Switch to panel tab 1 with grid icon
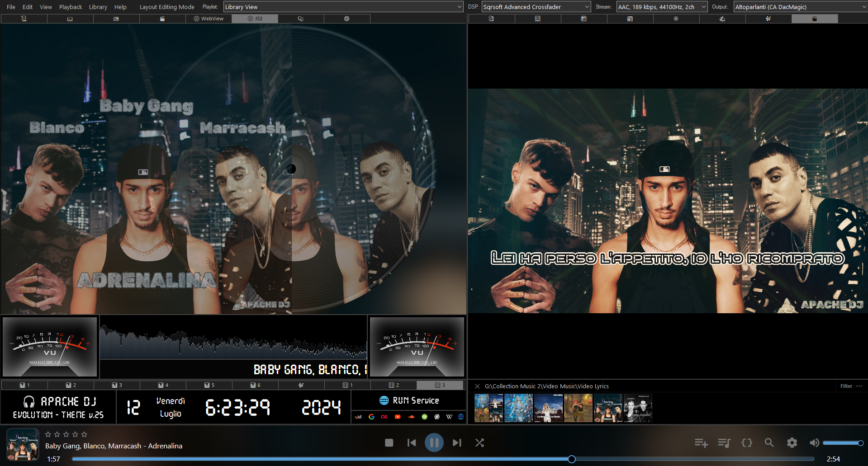This screenshot has width=868, height=466. [347, 385]
